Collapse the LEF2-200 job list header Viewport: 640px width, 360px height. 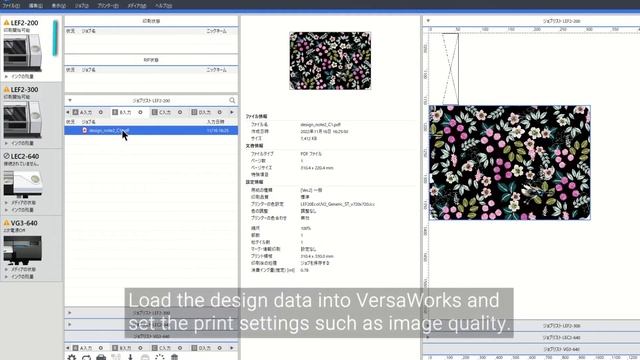tap(70, 100)
